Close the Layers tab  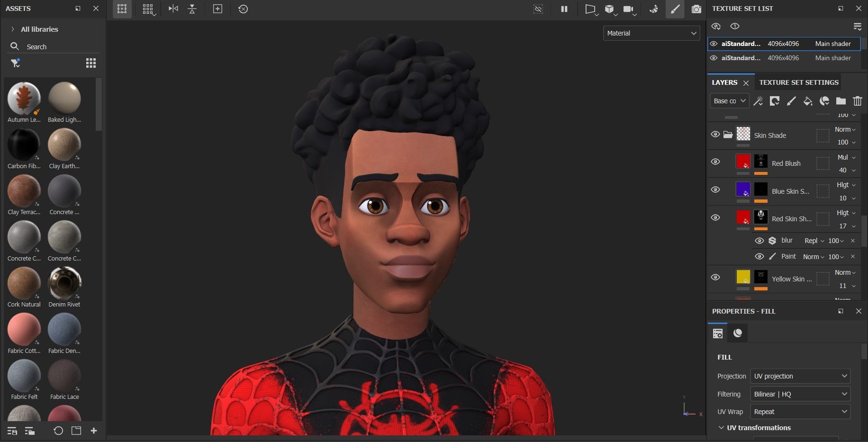coord(746,83)
